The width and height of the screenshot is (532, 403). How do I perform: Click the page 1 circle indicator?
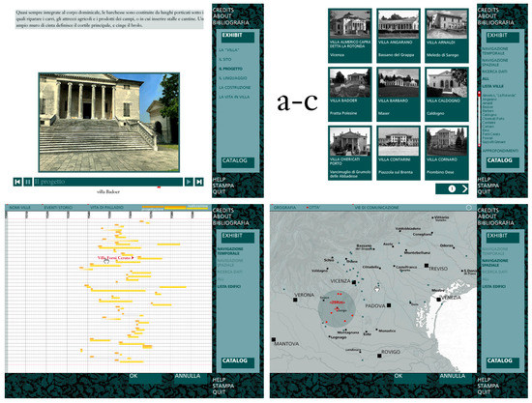[x=452, y=188]
